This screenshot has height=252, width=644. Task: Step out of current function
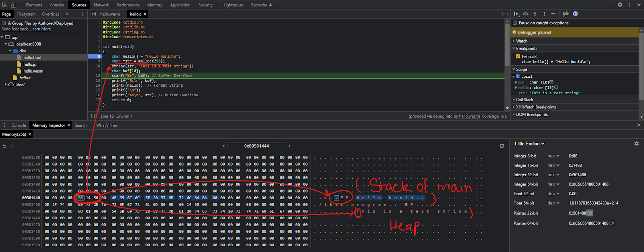544,14
